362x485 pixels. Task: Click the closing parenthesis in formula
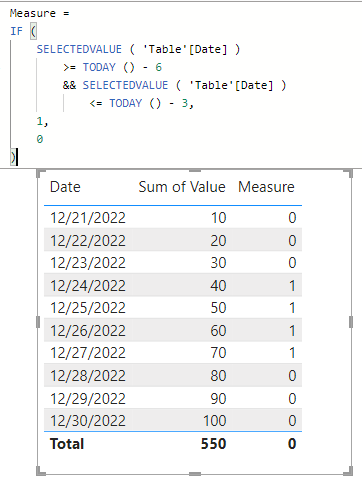tap(13, 157)
